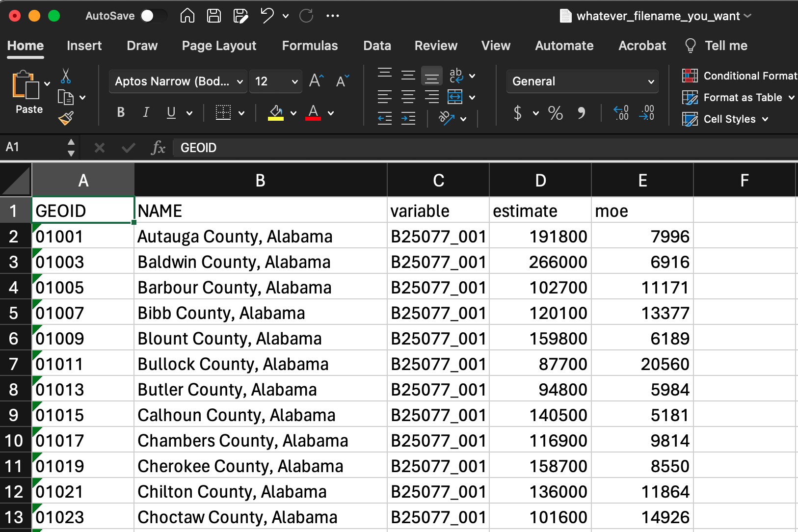This screenshot has width=798, height=532.
Task: Open fill color picker arrow
Action: [x=293, y=113]
